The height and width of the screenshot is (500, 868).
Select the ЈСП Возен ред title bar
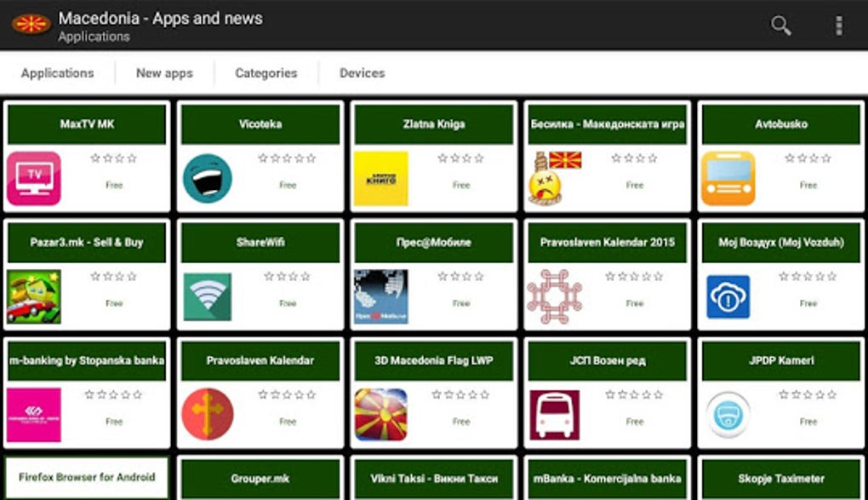point(608,360)
